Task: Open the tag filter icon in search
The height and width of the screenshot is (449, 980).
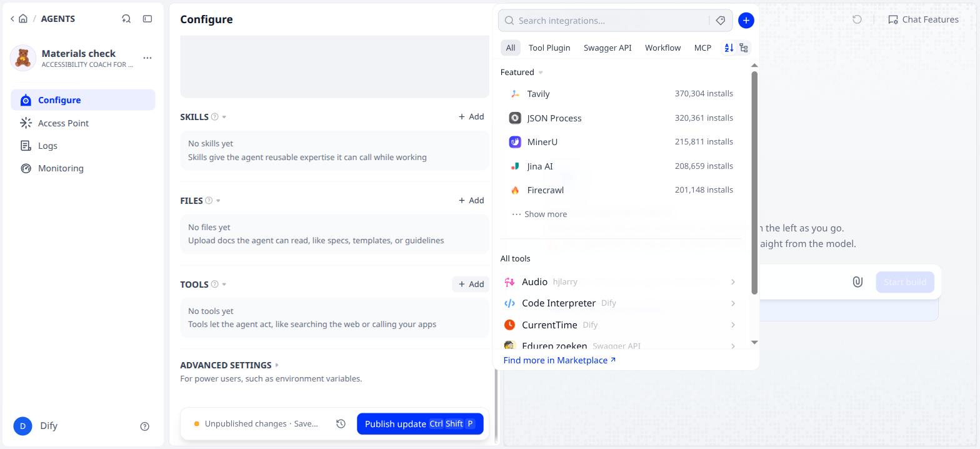Action: click(x=720, y=21)
